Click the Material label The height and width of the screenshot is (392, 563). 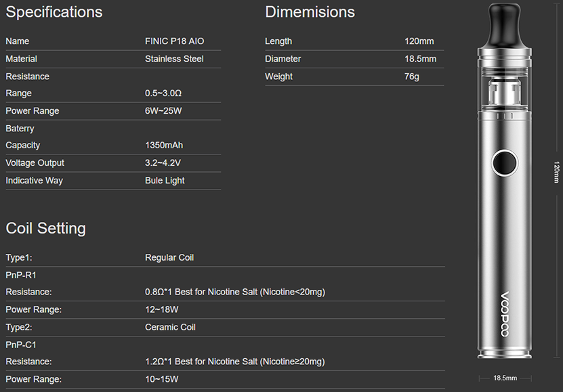tap(21, 59)
